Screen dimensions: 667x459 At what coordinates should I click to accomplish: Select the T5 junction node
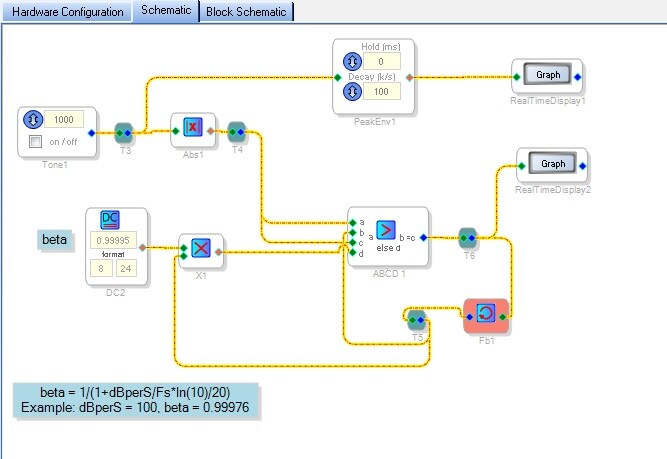416,320
